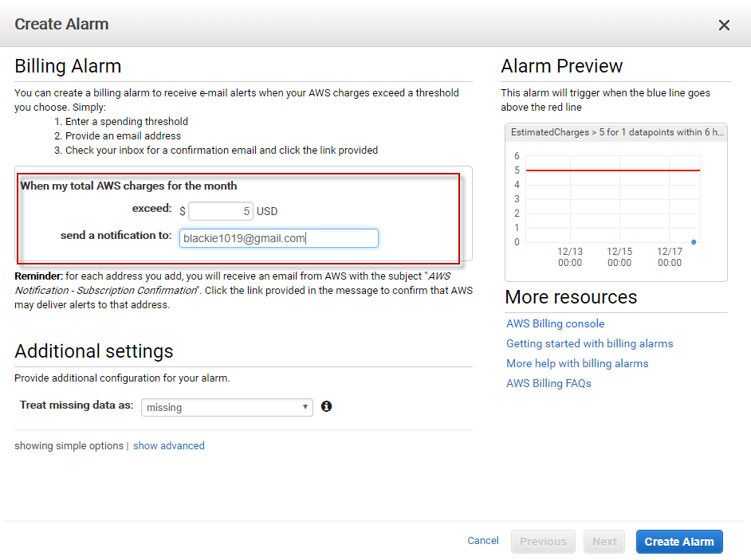
Task: Open More help with billing alarms
Action: (x=577, y=363)
